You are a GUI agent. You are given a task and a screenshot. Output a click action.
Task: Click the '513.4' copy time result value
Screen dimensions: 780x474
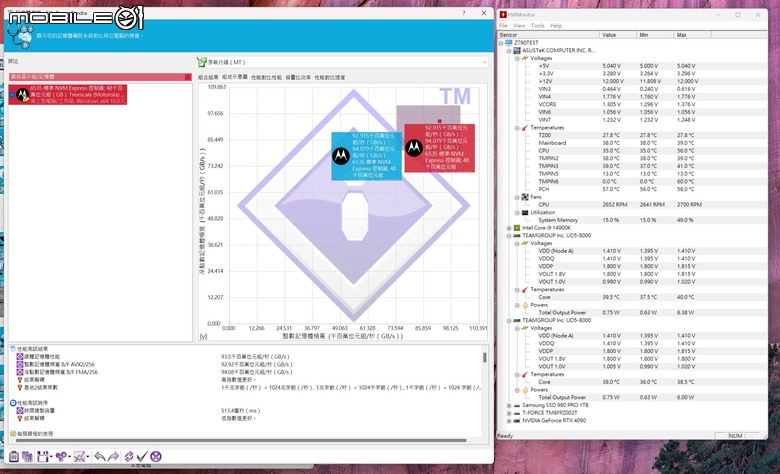coord(240,411)
